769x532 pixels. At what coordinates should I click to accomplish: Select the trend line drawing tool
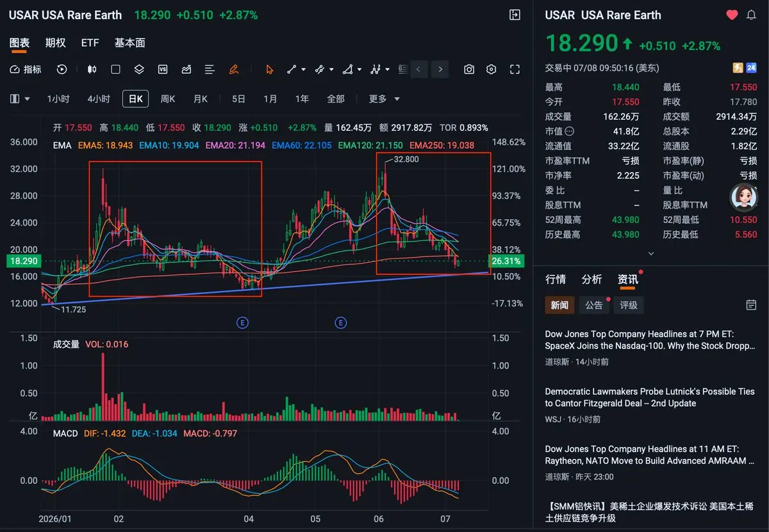coord(291,69)
